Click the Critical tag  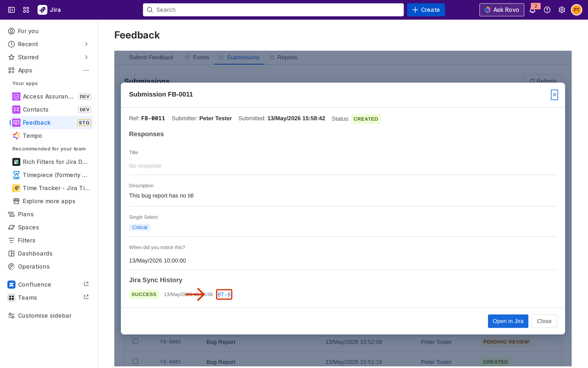tap(140, 227)
